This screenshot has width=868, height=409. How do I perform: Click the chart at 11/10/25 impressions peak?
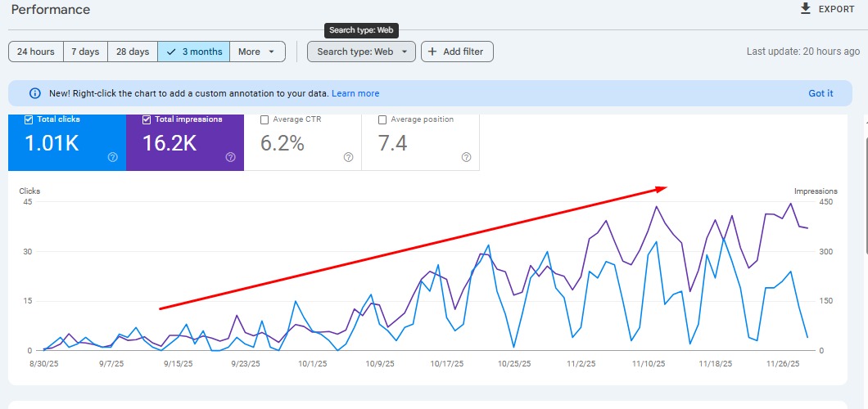[656, 206]
